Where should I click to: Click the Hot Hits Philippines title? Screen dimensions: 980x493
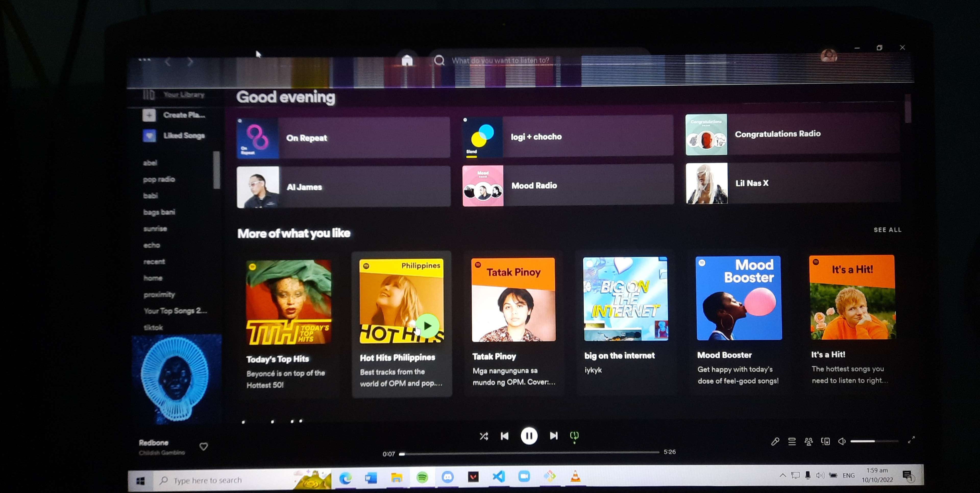pos(398,358)
